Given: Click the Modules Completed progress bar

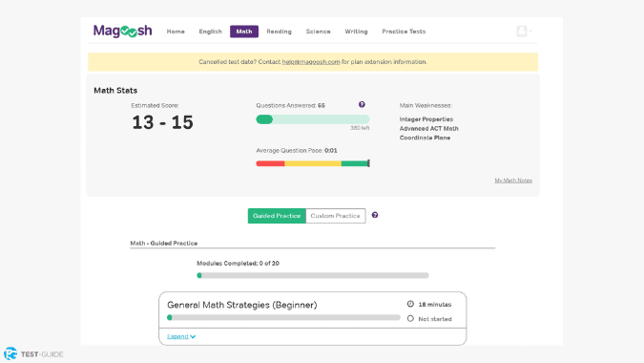Looking at the screenshot, I should [313, 275].
